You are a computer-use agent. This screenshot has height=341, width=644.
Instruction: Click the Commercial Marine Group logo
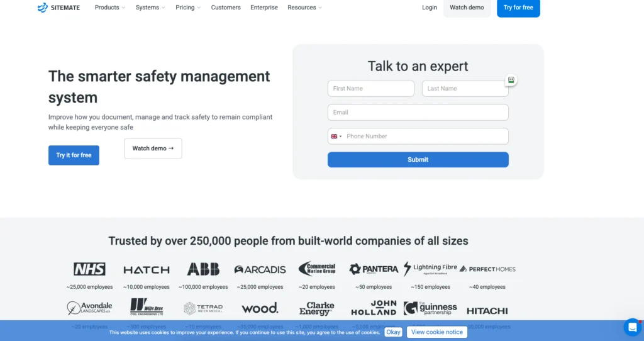[x=317, y=269]
